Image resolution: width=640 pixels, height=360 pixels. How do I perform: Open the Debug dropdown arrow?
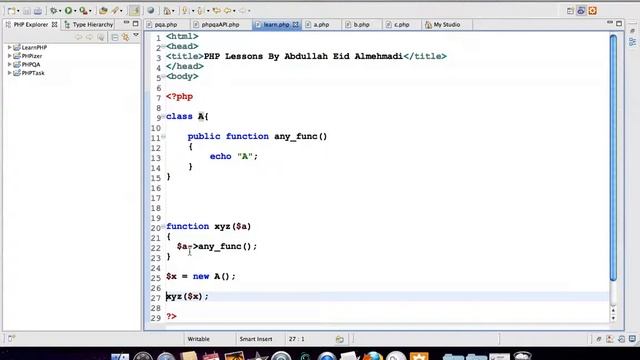click(60, 11)
